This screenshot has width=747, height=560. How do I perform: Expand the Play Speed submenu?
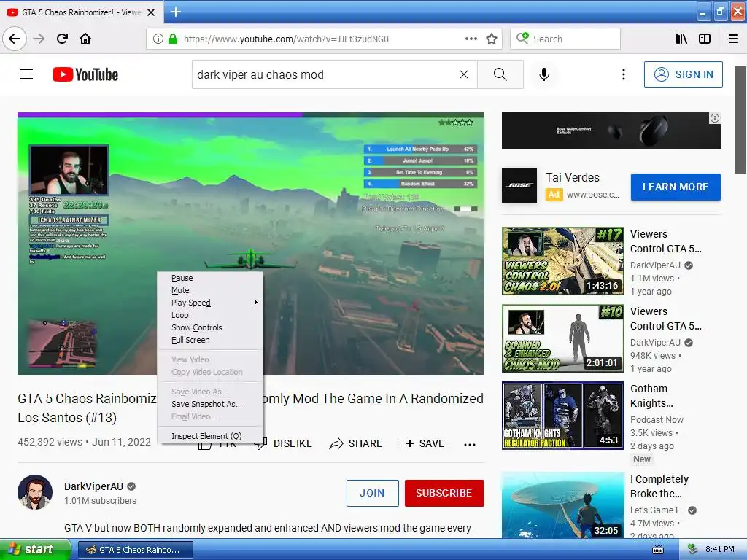(x=210, y=303)
